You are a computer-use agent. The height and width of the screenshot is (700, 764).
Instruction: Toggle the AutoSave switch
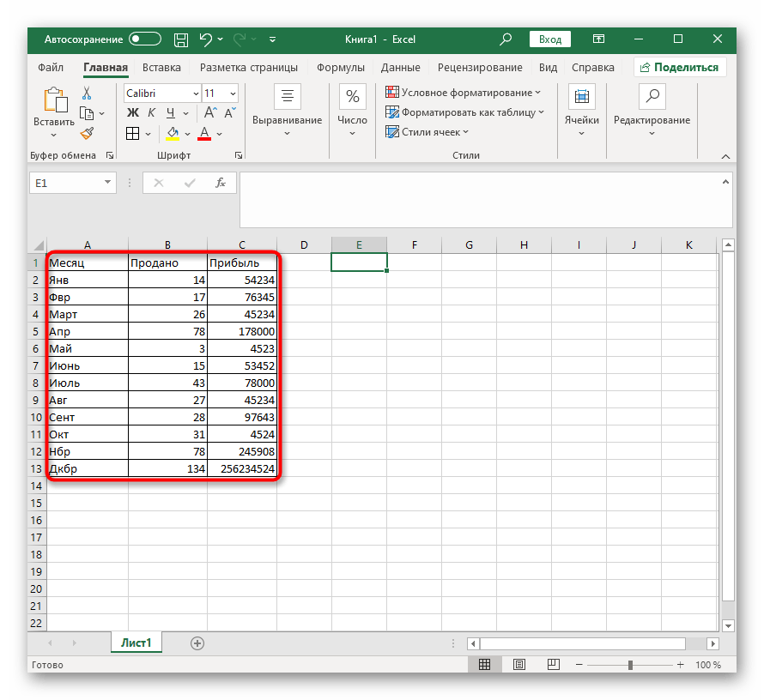145,39
